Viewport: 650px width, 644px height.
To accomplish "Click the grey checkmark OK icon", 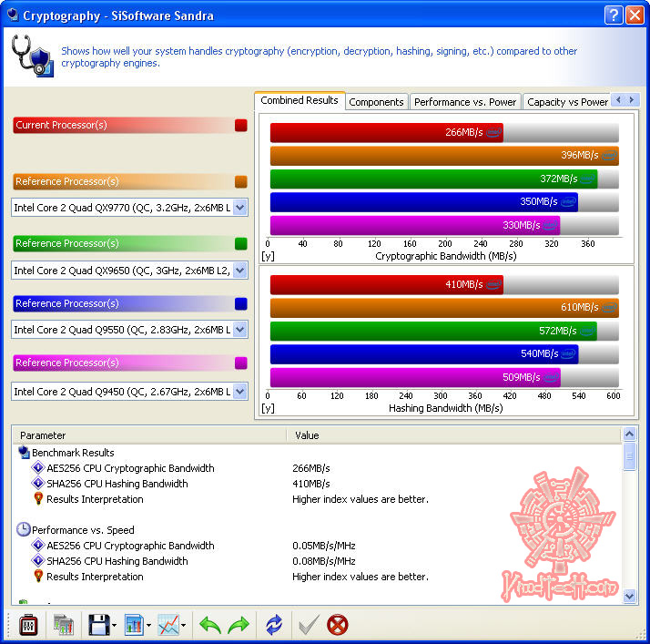I will [309, 625].
